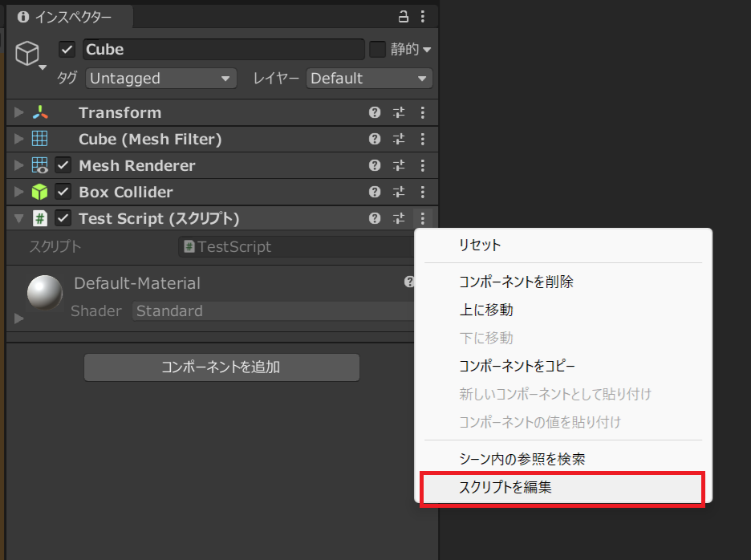The image size is (751, 560).
Task: Click the Transform axes icon
Action: pyautogui.click(x=40, y=112)
